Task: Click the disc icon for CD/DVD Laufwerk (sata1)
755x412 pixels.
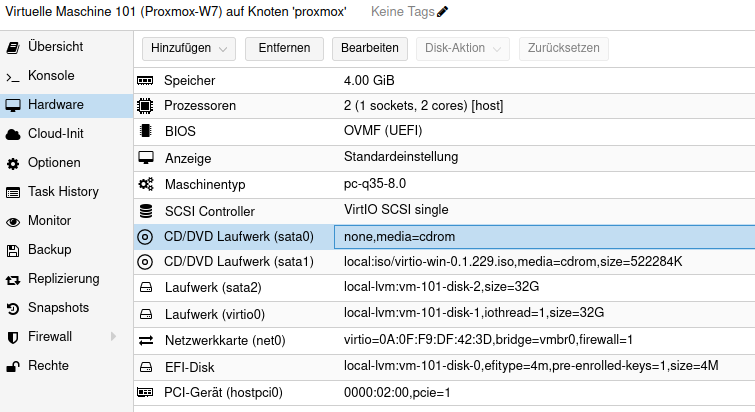Action: (x=145, y=262)
